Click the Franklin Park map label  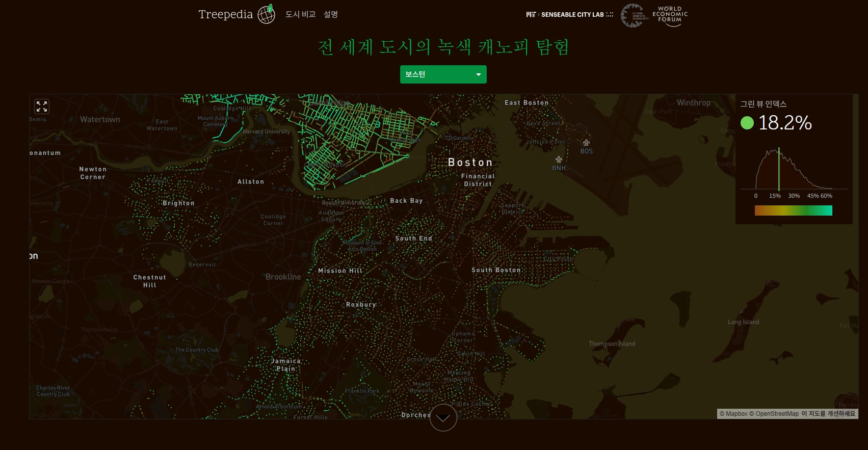coord(362,391)
